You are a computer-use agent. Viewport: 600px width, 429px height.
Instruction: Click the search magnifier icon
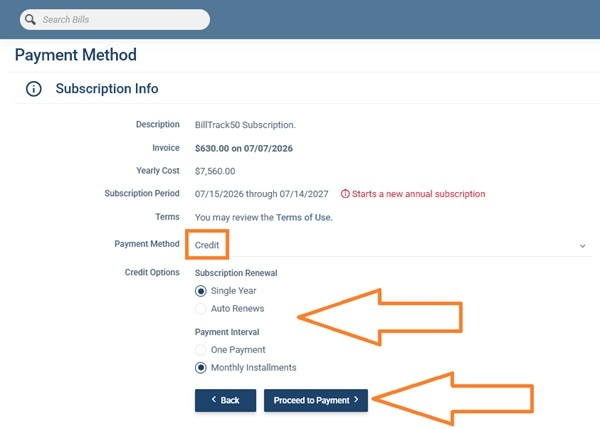click(30, 20)
